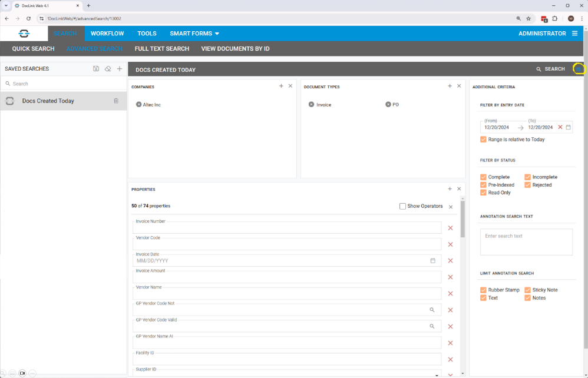Click the DocLink logo icon

pyautogui.click(x=24, y=34)
